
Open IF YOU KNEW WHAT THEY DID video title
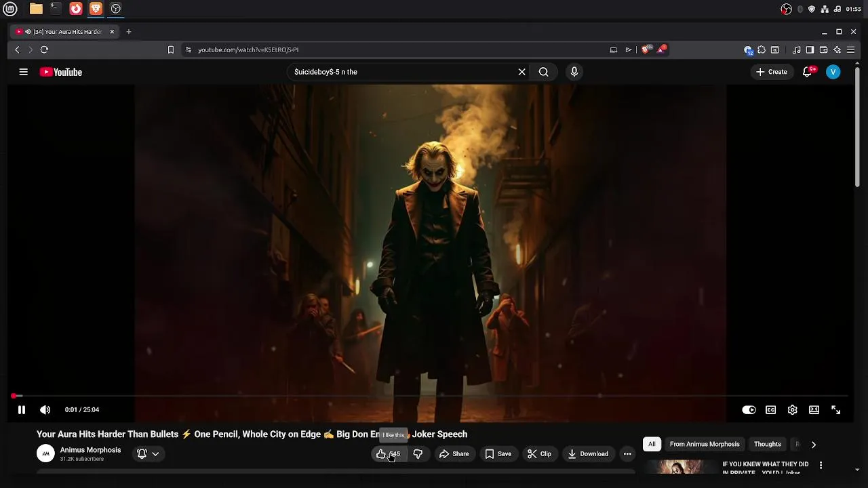point(766,468)
